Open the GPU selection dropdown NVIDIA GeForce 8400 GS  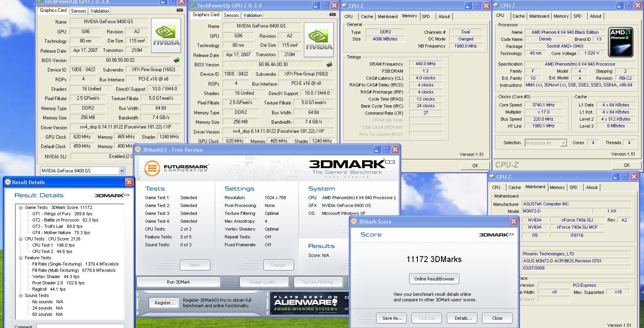[x=122, y=170]
